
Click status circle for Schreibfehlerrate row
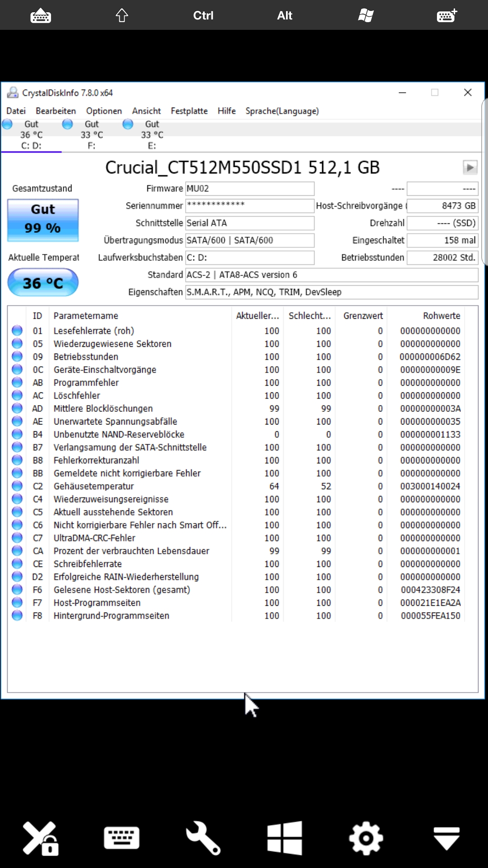pyautogui.click(x=17, y=564)
